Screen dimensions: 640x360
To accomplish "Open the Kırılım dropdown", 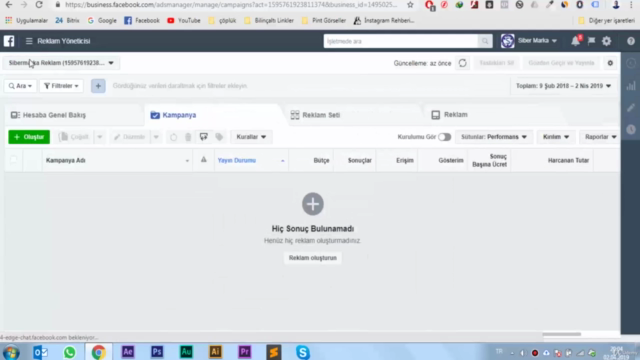I will click(556, 137).
